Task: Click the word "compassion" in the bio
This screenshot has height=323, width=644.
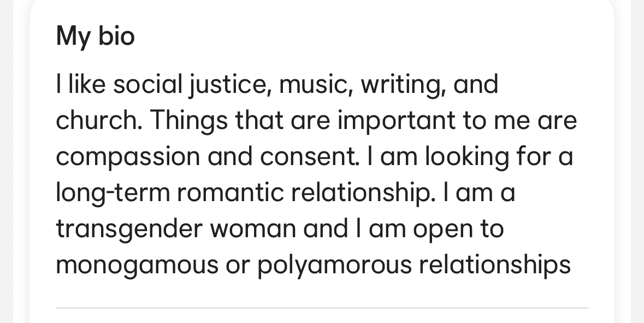Action: tap(128, 158)
